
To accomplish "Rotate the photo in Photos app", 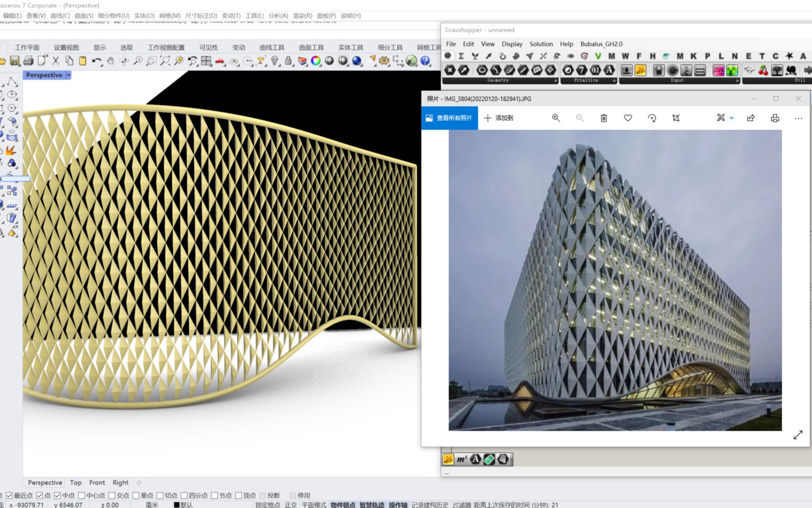I will pos(652,118).
